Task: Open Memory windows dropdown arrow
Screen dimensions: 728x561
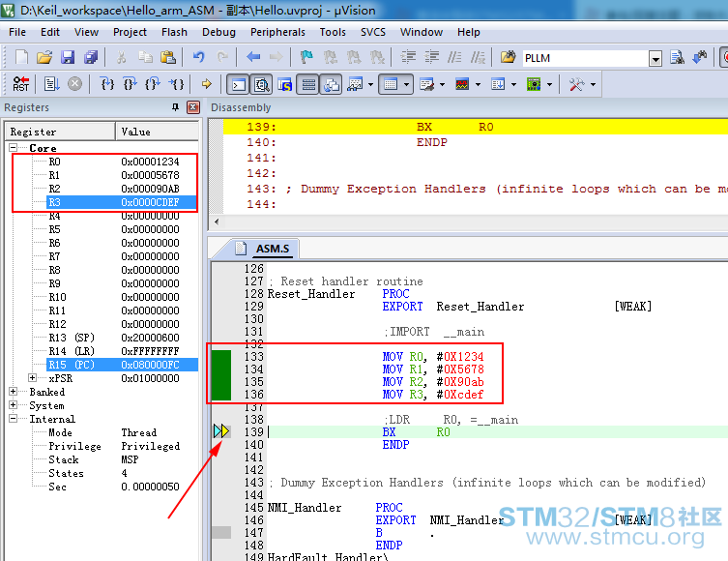Action: [406, 84]
